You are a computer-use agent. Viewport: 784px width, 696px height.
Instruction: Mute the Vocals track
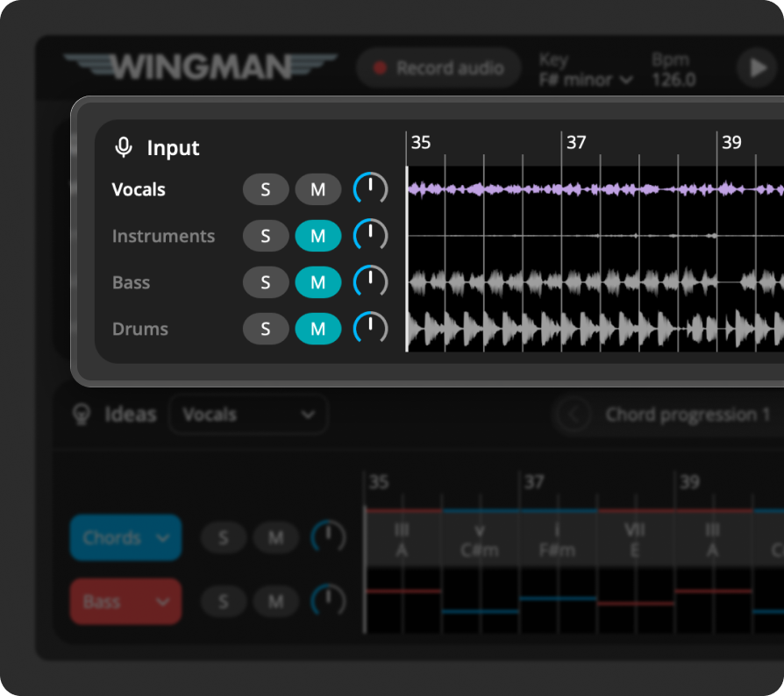[318, 189]
